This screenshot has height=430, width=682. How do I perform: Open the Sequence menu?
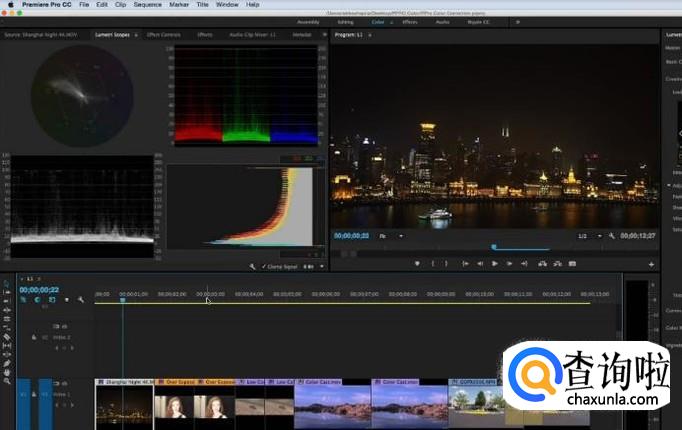pyautogui.click(x=147, y=4)
